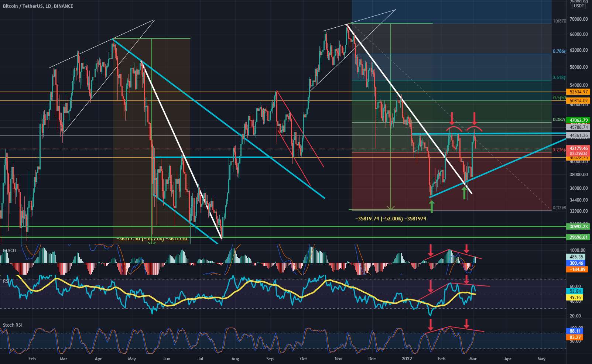Select the Stoch RSI indicator label
This screenshot has width=592, height=364.
pyautogui.click(x=12, y=325)
